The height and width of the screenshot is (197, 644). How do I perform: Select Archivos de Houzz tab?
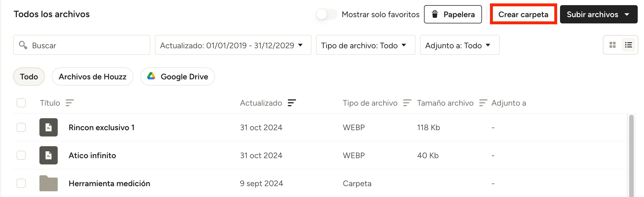click(x=92, y=77)
